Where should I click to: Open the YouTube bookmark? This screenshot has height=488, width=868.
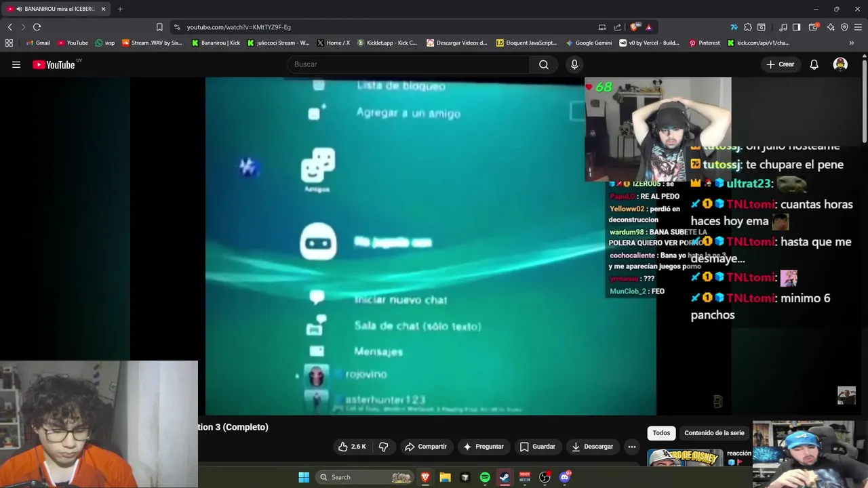tap(73, 43)
